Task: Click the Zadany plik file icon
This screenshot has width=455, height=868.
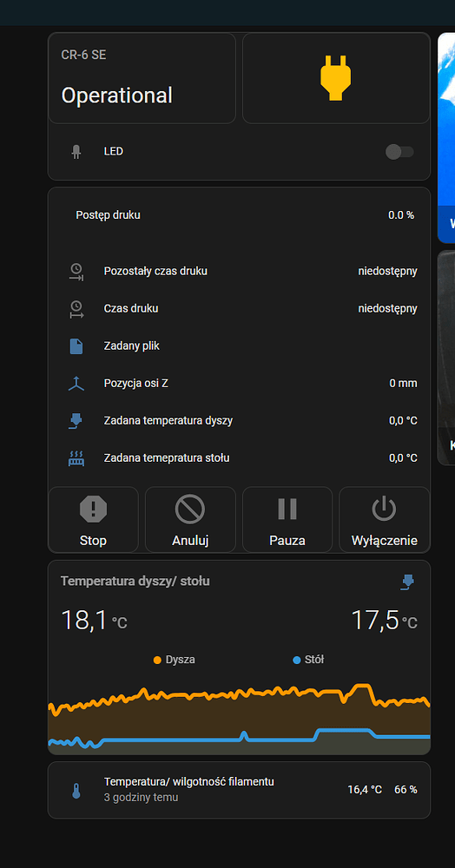Action: pyautogui.click(x=76, y=346)
